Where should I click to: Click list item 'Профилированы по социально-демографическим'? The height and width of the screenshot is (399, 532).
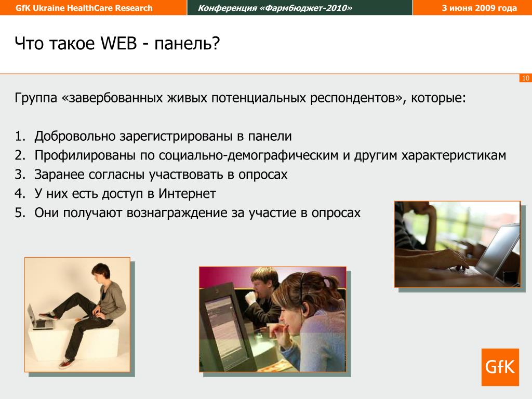(x=260, y=155)
